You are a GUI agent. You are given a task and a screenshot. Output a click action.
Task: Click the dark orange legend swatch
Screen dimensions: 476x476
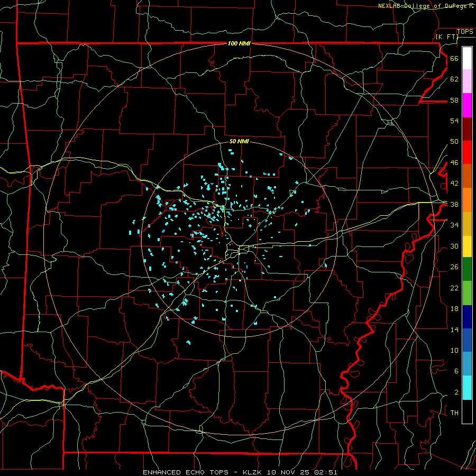[467, 176]
